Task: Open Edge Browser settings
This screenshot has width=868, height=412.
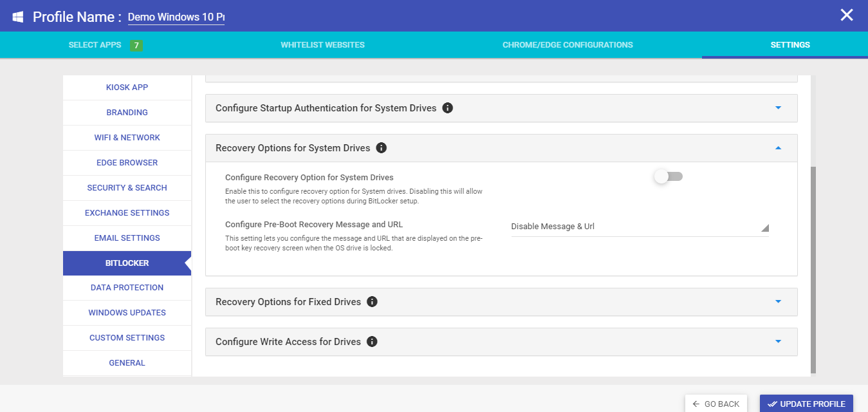Action: coord(127,163)
